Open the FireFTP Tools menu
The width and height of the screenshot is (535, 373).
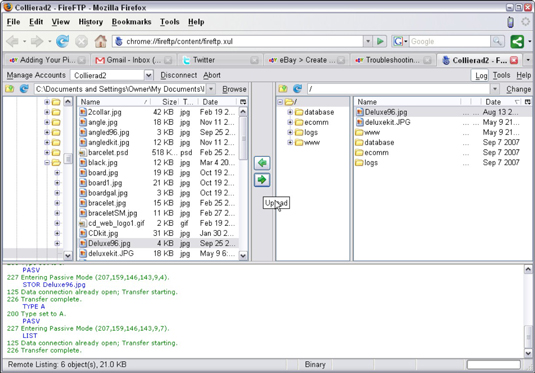pyautogui.click(x=501, y=75)
